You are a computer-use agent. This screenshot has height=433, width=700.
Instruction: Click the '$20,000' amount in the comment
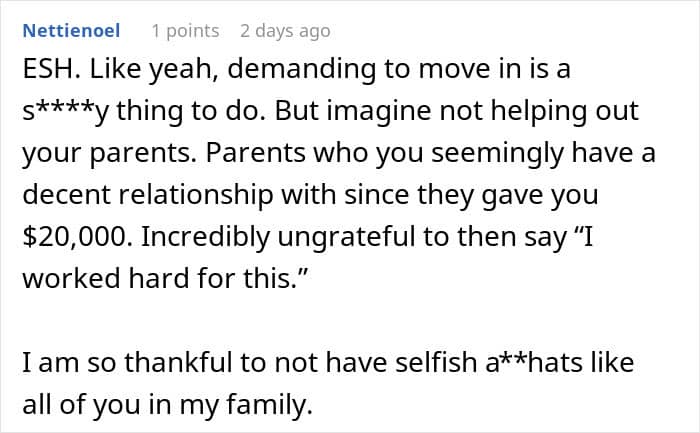[x=78, y=237]
